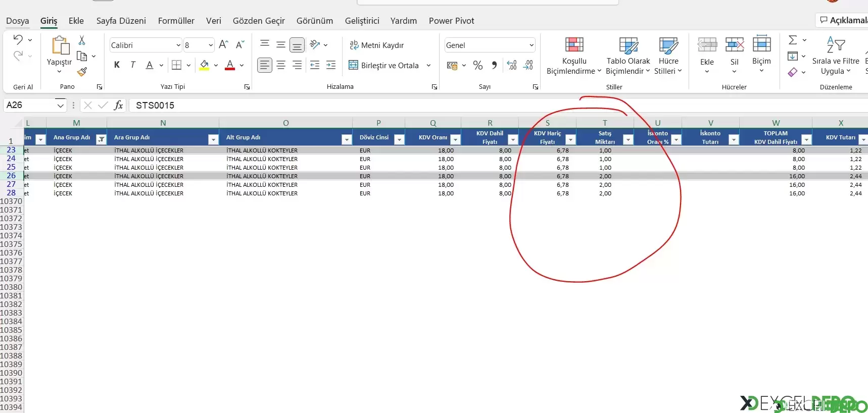The width and height of the screenshot is (868, 413).
Task: Increase font size with large A icon
Action: click(223, 45)
